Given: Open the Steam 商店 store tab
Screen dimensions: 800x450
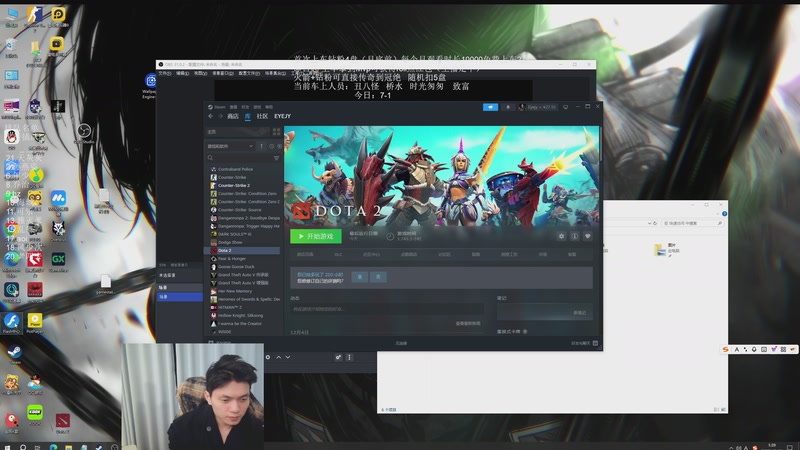Looking at the screenshot, I should pyautogui.click(x=233, y=116).
